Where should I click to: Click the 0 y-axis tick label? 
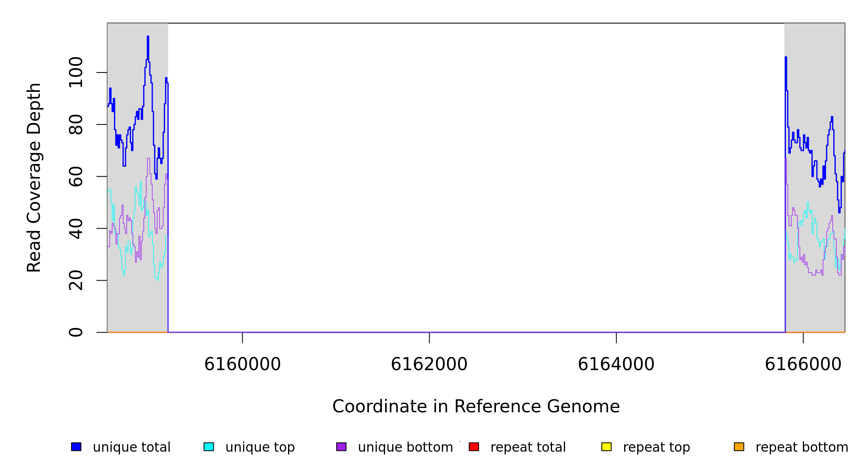[76, 332]
